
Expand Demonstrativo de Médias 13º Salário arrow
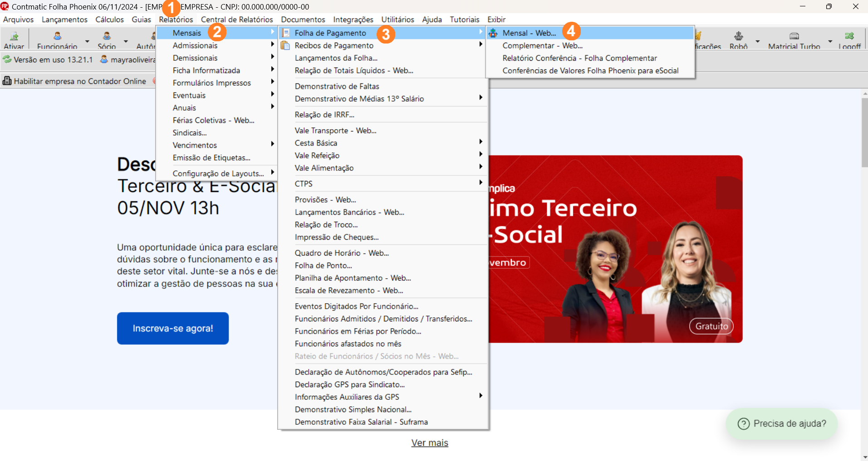[481, 97]
